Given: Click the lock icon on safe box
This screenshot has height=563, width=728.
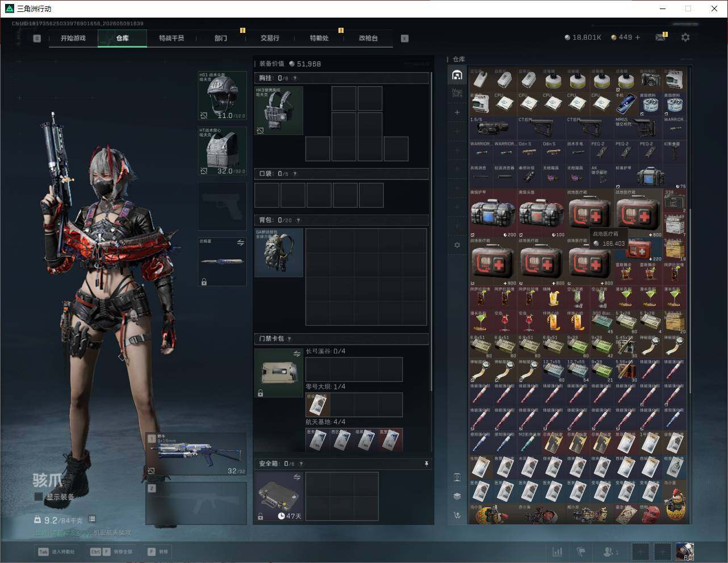Looking at the screenshot, I should pos(260,516).
